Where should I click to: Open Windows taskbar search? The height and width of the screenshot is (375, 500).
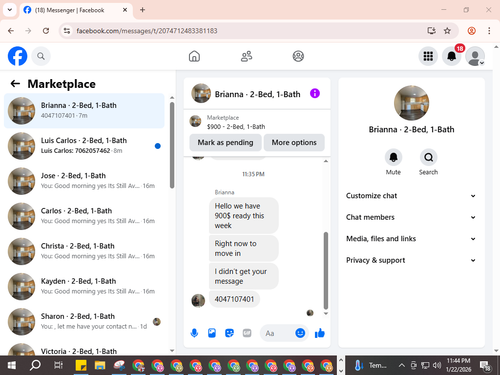pos(35,365)
